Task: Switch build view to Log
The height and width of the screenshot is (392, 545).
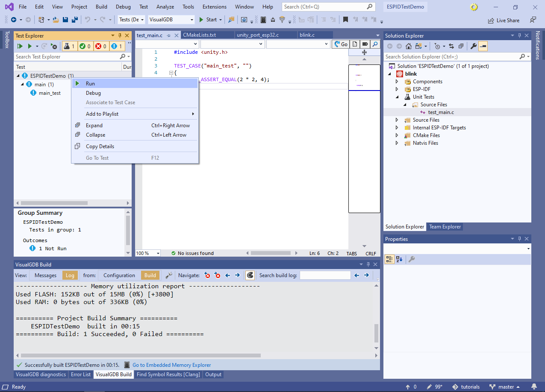Action: [x=70, y=275]
